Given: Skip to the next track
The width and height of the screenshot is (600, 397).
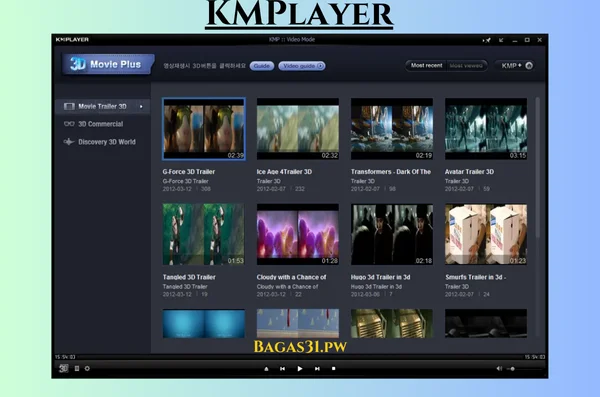Looking at the screenshot, I should click(317, 369).
